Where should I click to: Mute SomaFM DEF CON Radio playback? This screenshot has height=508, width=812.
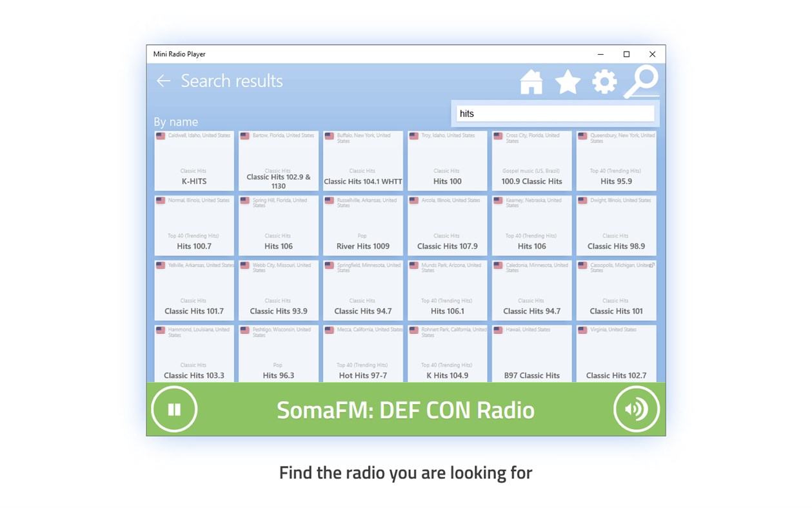(x=636, y=409)
